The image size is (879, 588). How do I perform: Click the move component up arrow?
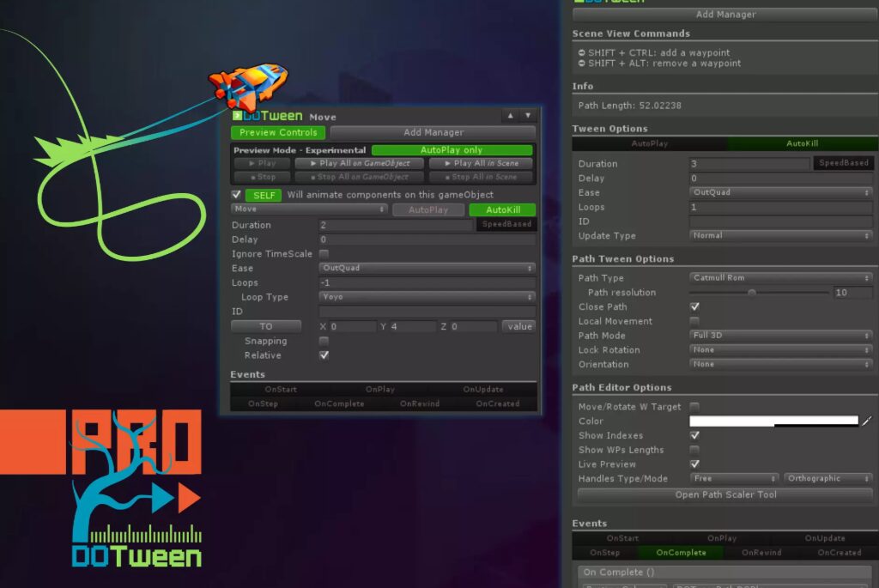[510, 116]
